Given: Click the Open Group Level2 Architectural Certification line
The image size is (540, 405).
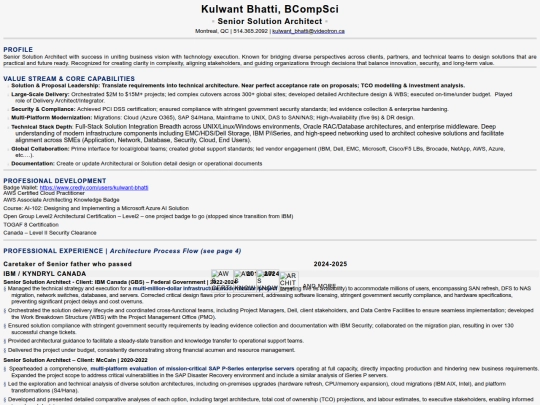Looking at the screenshot, I should coord(148,216).
